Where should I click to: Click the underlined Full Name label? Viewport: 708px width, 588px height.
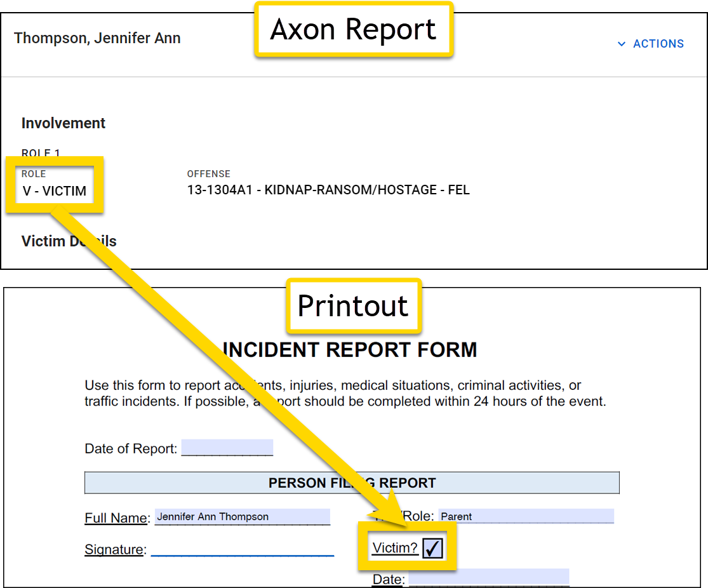pyautogui.click(x=116, y=518)
